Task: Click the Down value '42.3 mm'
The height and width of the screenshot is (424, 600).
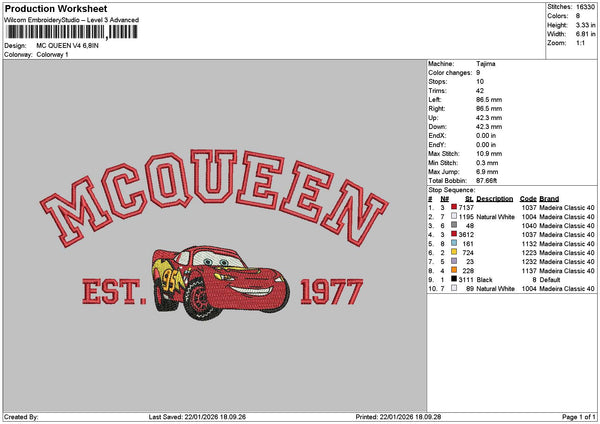Action: [x=489, y=127]
